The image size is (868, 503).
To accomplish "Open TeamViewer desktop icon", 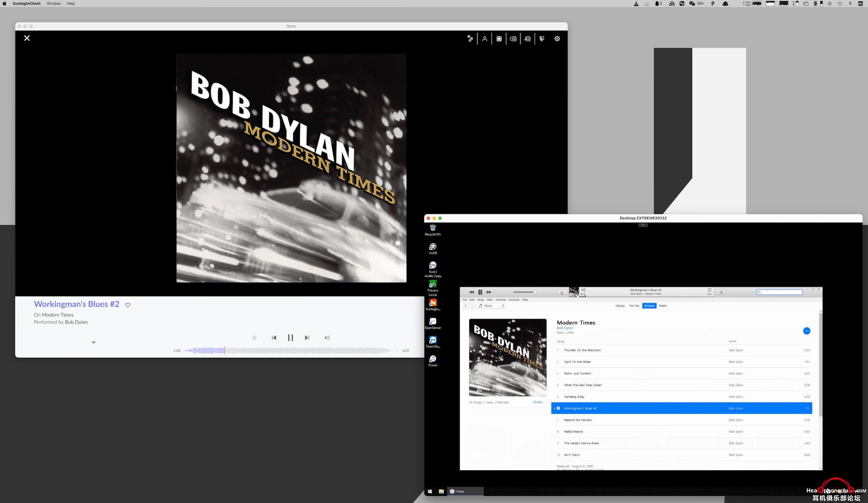I will (x=433, y=342).
